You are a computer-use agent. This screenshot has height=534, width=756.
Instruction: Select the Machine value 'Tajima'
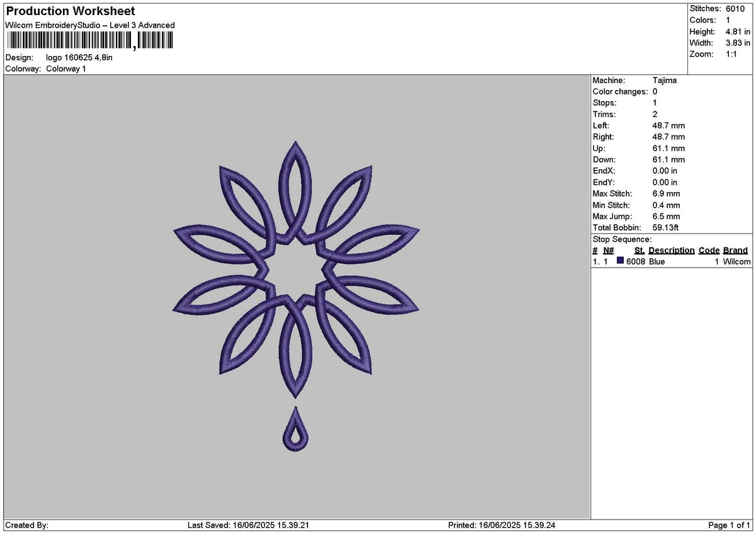tap(665, 81)
